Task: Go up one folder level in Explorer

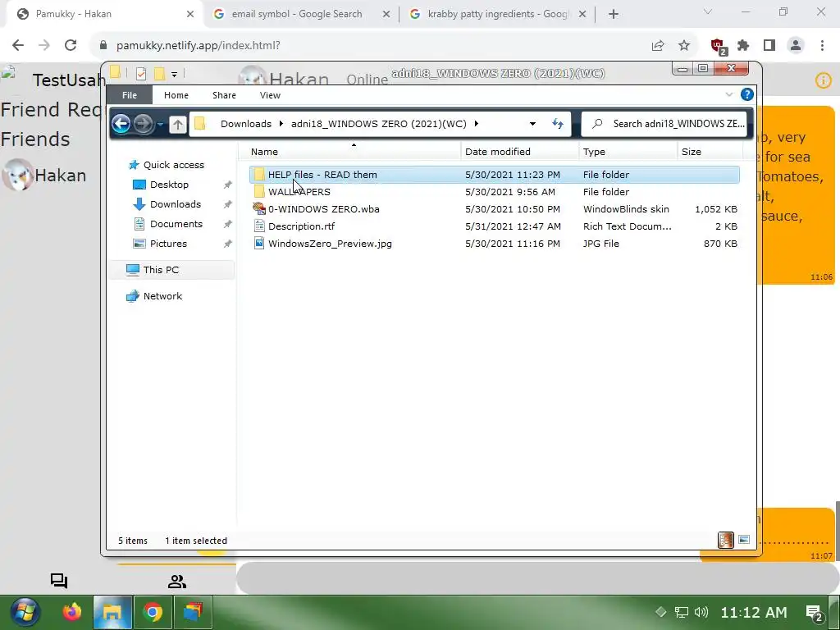Action: (178, 125)
